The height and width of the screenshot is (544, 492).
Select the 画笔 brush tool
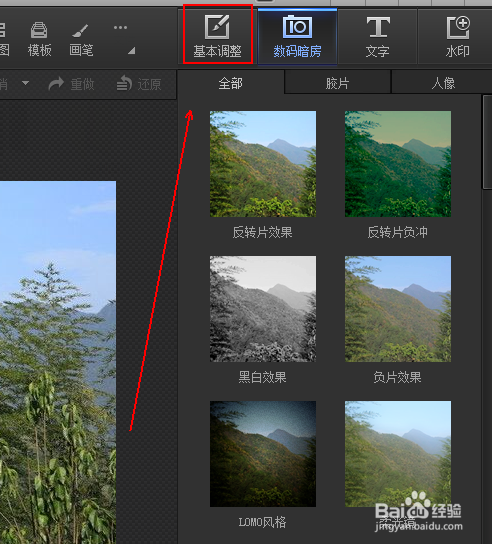[x=81, y=39]
